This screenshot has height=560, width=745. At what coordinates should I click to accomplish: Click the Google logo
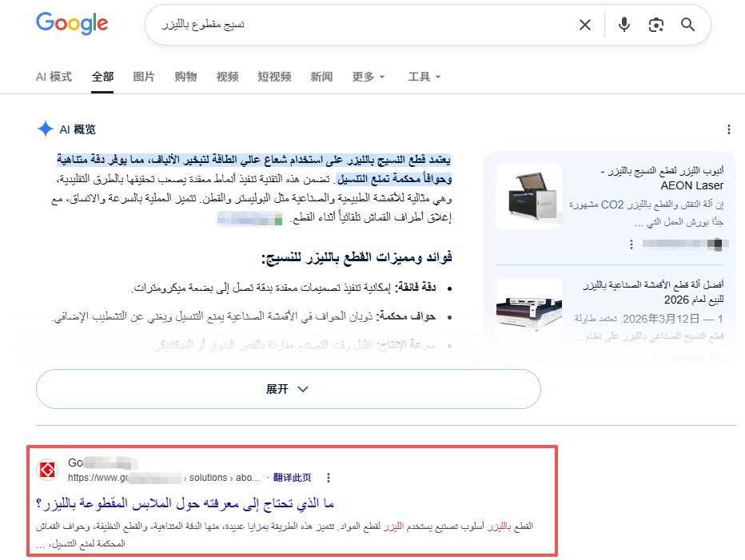[x=72, y=23]
